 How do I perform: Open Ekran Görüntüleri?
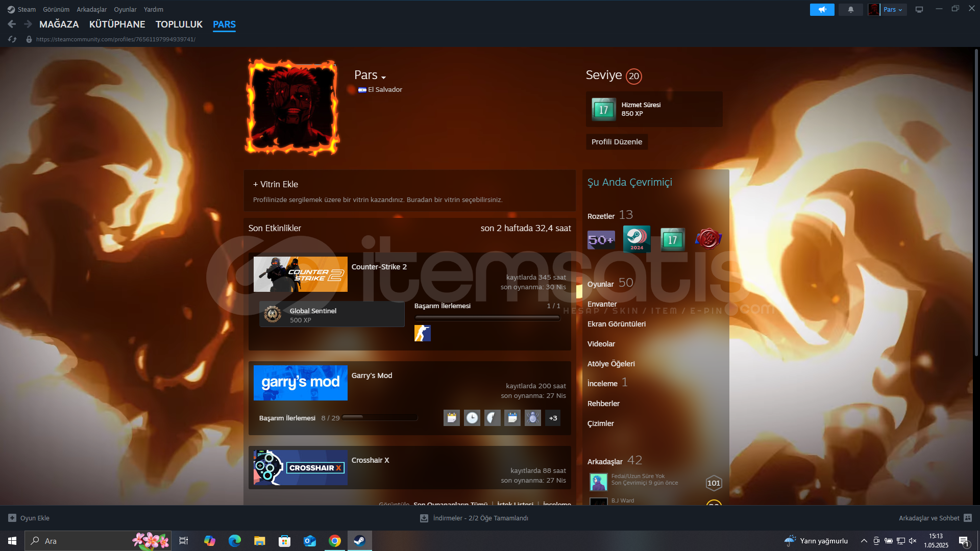617,324
